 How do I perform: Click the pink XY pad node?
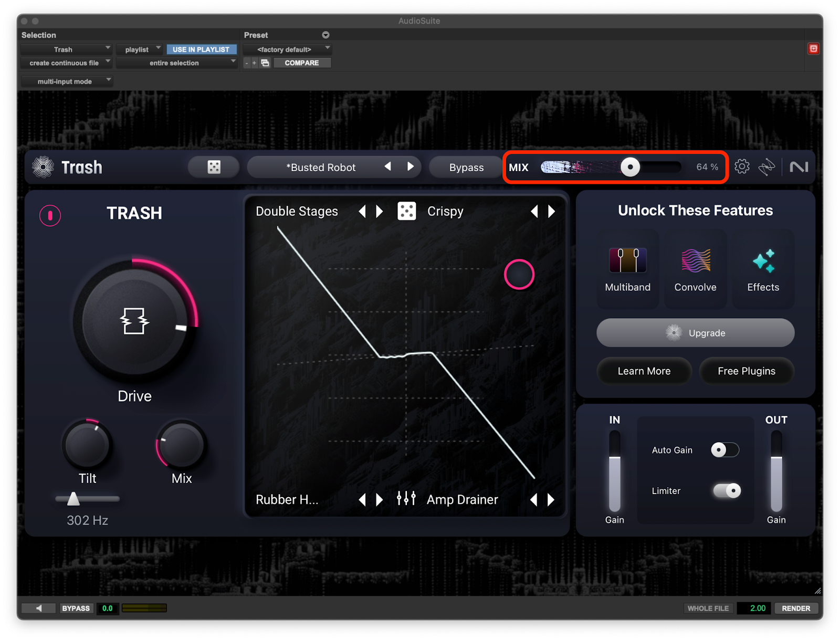tap(519, 275)
